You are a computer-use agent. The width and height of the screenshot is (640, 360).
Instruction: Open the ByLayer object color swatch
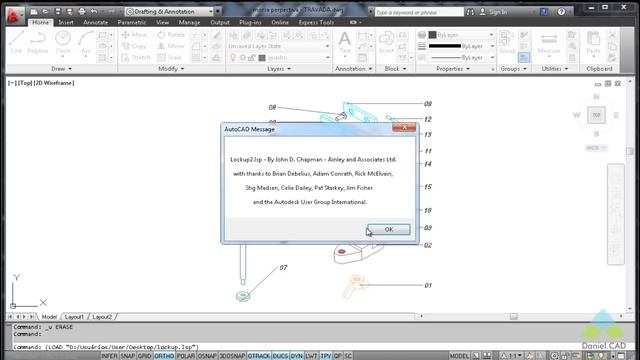tap(432, 35)
